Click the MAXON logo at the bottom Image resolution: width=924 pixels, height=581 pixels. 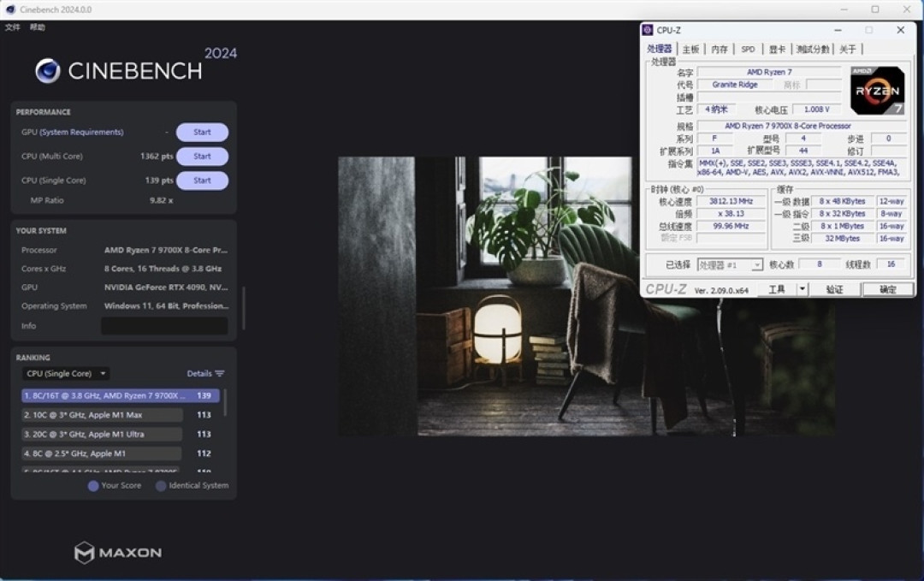click(x=120, y=553)
